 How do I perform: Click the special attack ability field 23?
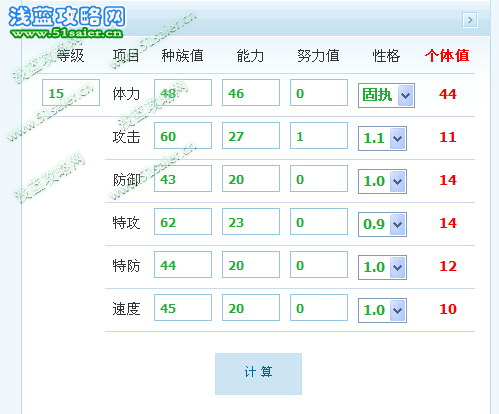[251, 221]
